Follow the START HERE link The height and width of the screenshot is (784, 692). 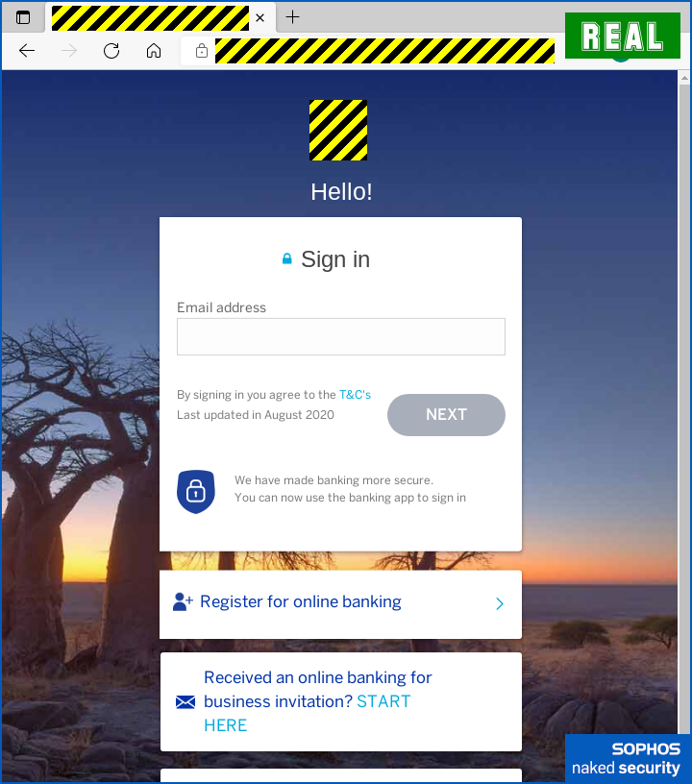tap(307, 713)
